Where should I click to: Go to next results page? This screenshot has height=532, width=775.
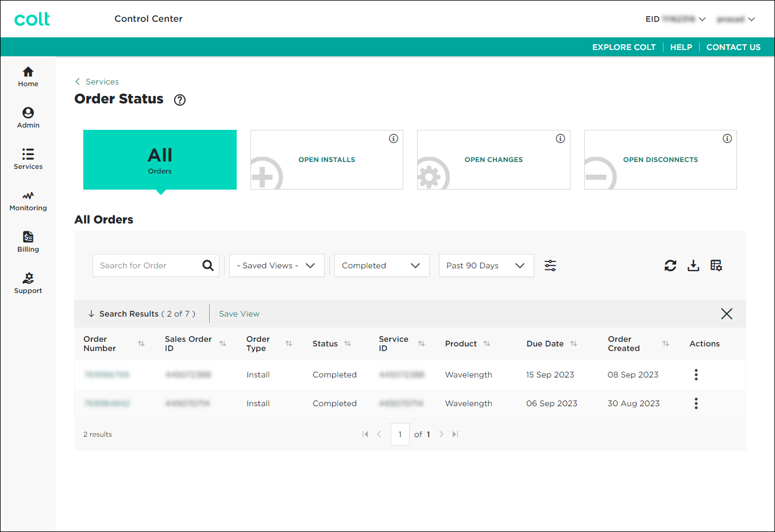click(441, 434)
